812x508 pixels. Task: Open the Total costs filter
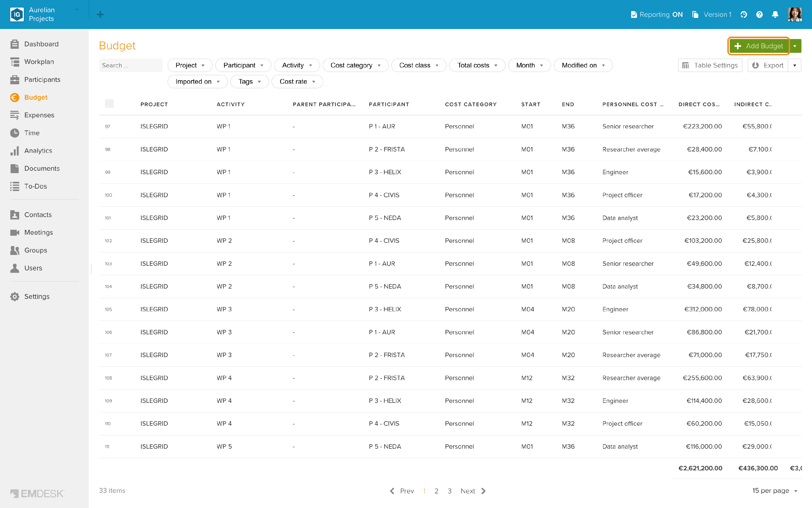(x=477, y=65)
